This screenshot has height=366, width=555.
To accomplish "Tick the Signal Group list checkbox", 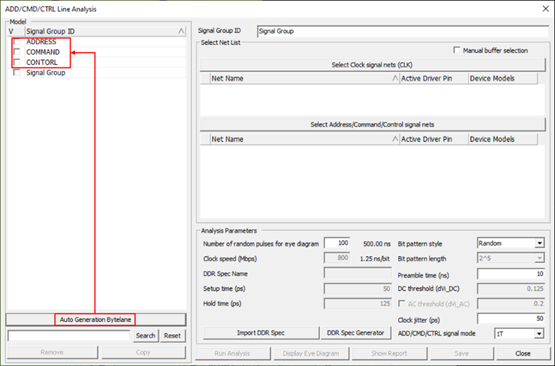I will (17, 73).
